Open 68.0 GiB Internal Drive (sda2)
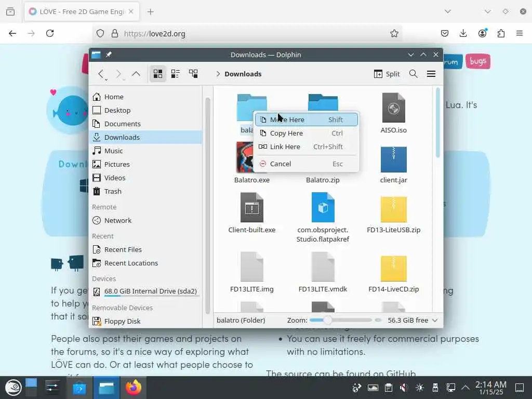The height and width of the screenshot is (399, 532). tap(146, 291)
